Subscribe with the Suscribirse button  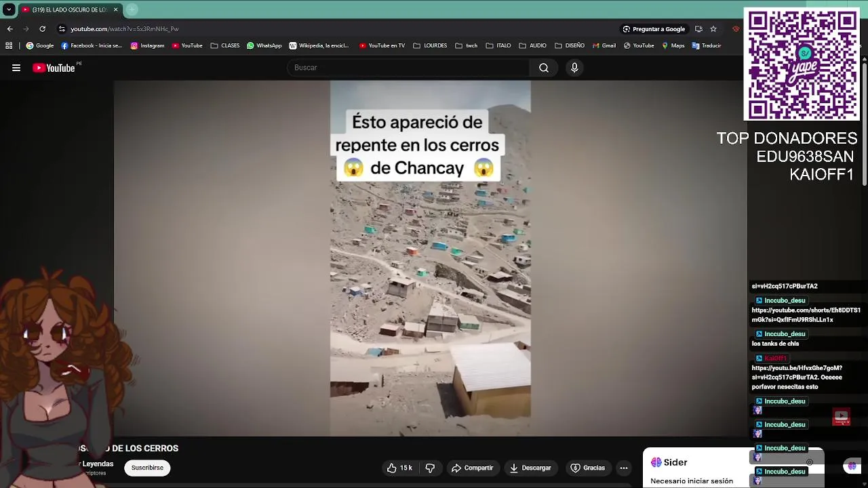(147, 468)
